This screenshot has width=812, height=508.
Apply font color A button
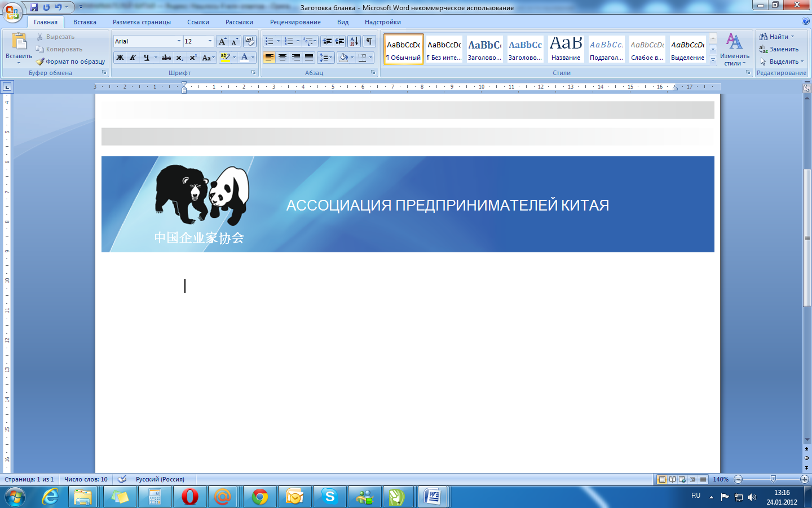pos(244,58)
